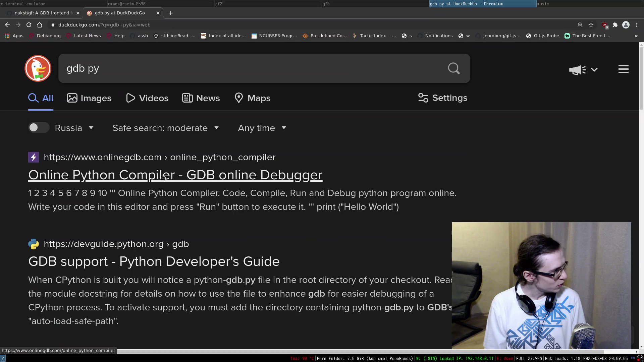The width and height of the screenshot is (644, 362).
Task: Open a new tab with the plus button
Action: pos(171,13)
